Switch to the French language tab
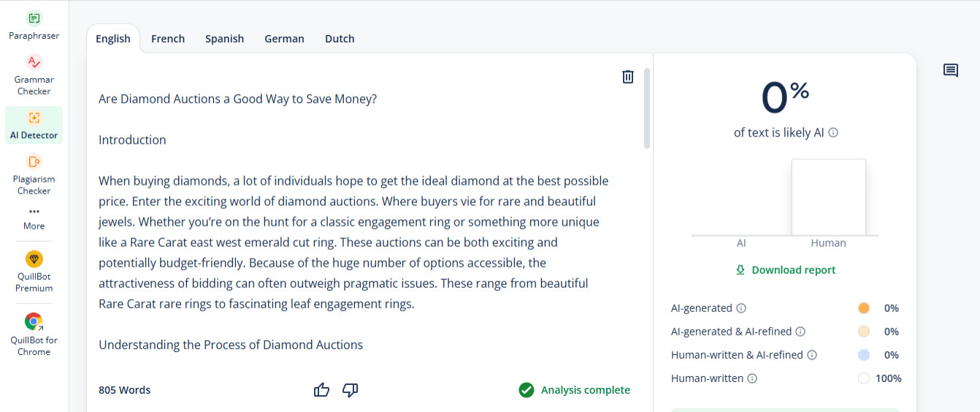Viewport: 980px width, 412px height. [168, 39]
